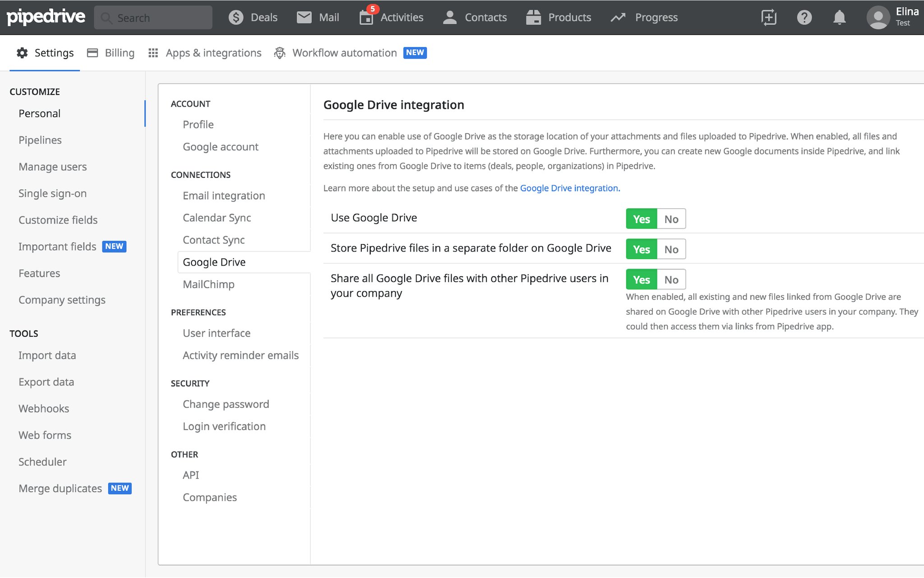This screenshot has width=924, height=578.
Task: Set storing files in separate folder to No
Action: coord(671,249)
